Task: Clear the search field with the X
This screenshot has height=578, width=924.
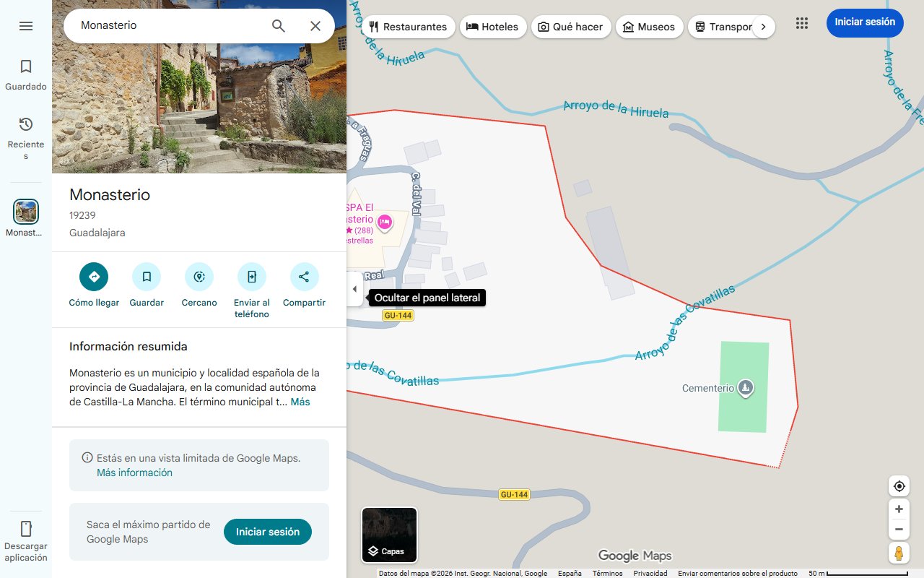Action: (x=315, y=25)
